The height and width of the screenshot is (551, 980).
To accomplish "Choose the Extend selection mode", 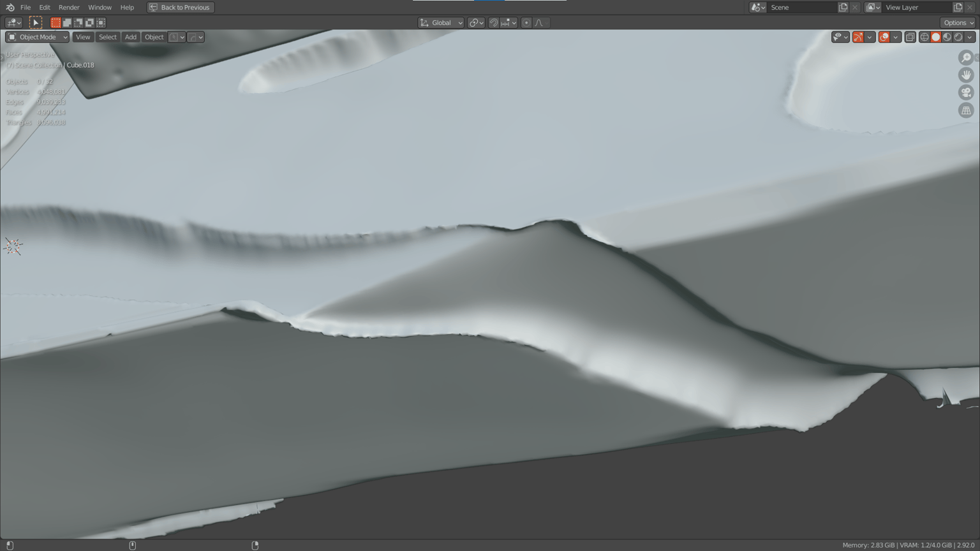I will pyautogui.click(x=67, y=22).
